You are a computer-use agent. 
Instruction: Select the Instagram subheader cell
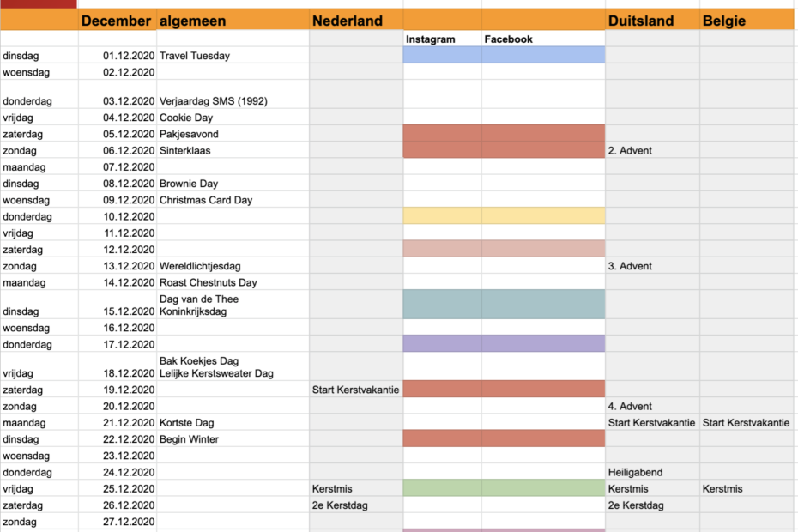[442, 39]
